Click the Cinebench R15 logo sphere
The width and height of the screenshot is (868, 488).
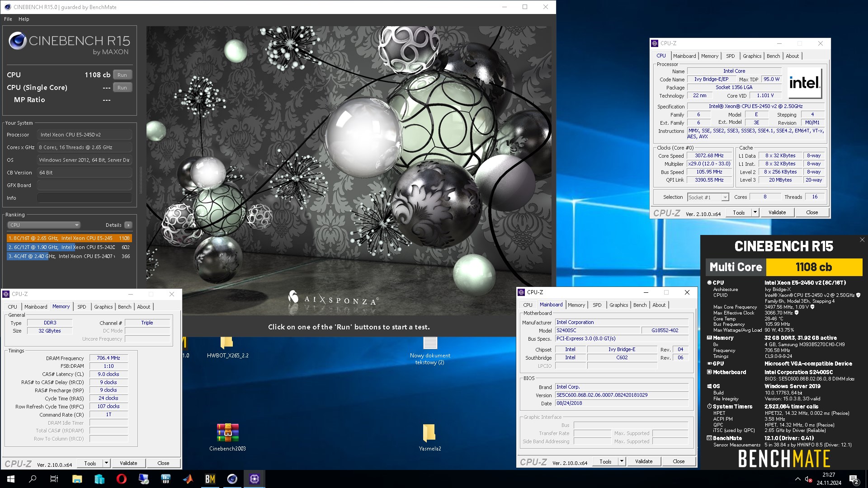[18, 41]
